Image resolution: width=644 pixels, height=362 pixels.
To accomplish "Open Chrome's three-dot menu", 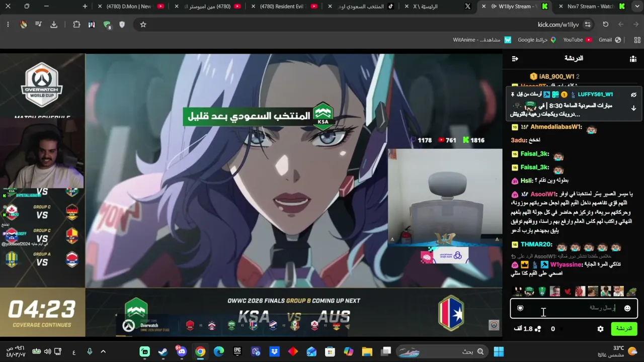I will [x=8, y=24].
